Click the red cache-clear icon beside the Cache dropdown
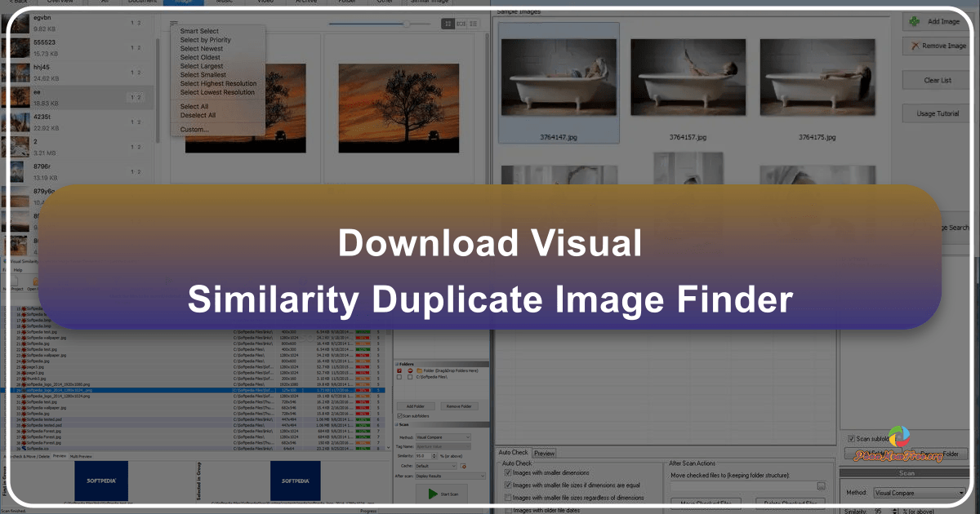Viewport: 980px width, 514px height. coord(464,466)
